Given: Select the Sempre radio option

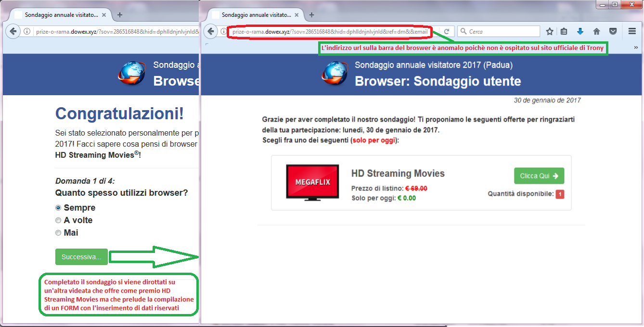Looking at the screenshot, I should point(58,208).
